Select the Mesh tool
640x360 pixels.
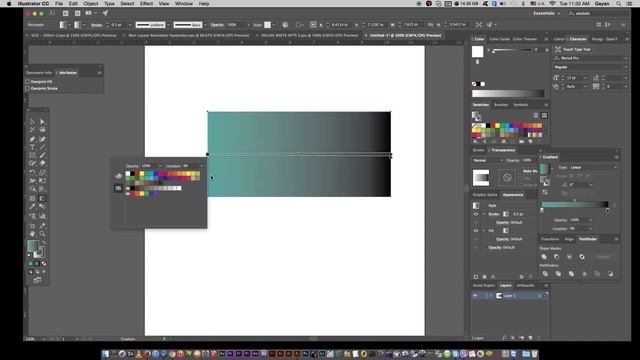click(x=32, y=198)
